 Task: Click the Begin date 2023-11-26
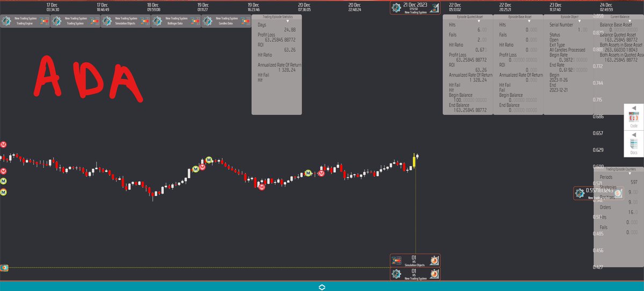click(559, 80)
